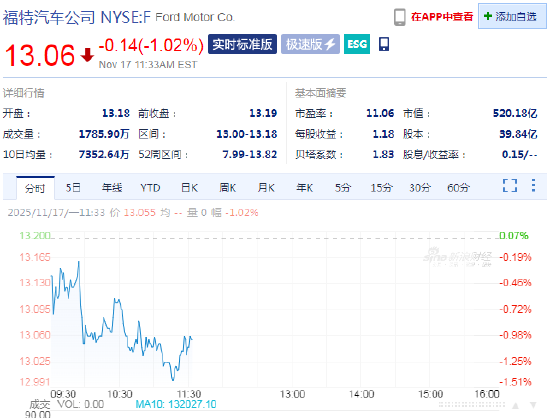Click the 福特汽车公司 NYSE:F title
Image resolution: width=550 pixels, height=418 pixels.
(77, 17)
